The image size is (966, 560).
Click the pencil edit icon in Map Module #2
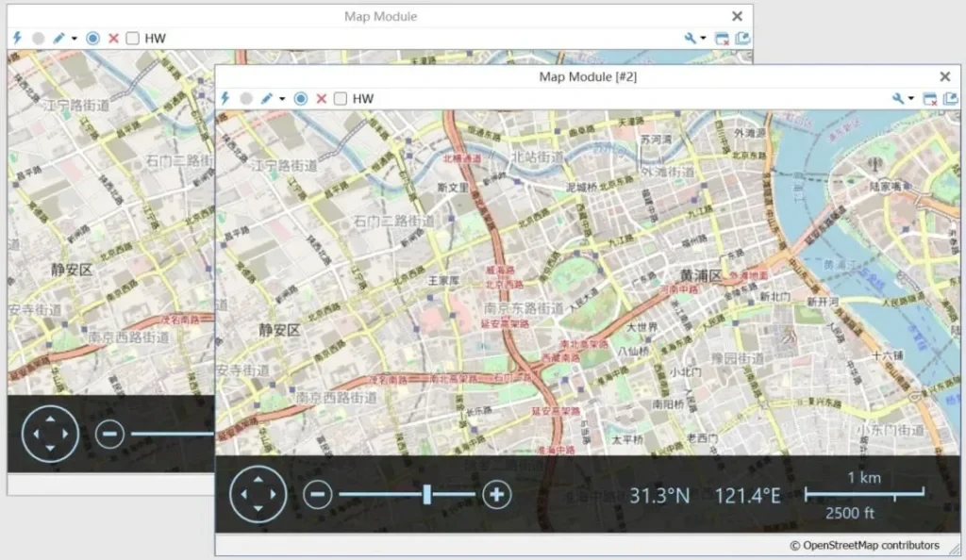click(x=266, y=98)
